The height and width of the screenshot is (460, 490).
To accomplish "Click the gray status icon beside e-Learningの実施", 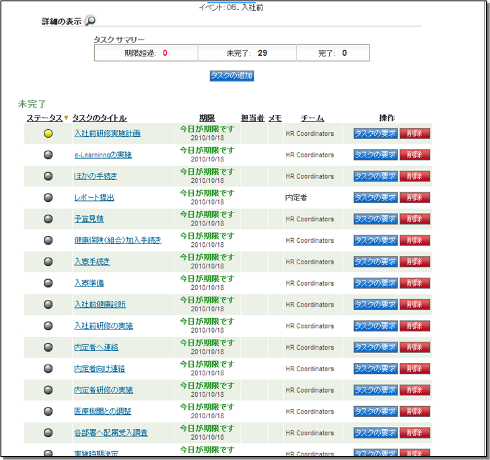I will click(x=48, y=155).
